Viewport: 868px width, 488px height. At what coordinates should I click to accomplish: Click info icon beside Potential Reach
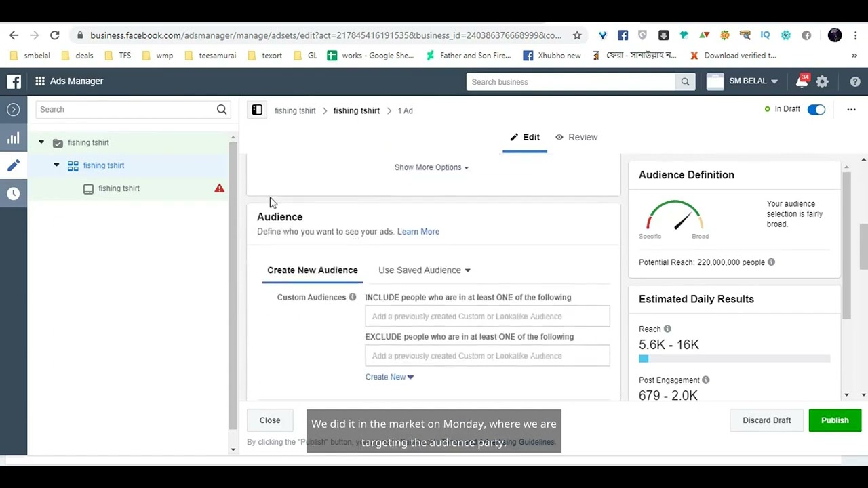click(x=771, y=262)
